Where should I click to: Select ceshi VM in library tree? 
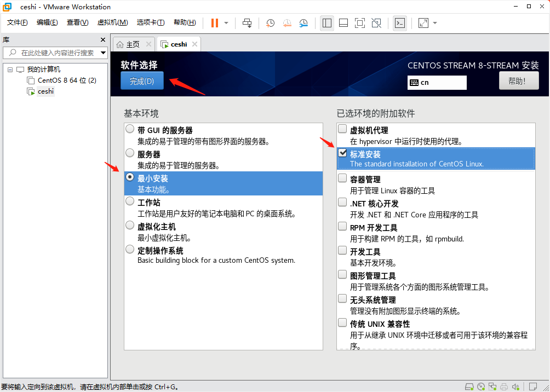[x=46, y=91]
